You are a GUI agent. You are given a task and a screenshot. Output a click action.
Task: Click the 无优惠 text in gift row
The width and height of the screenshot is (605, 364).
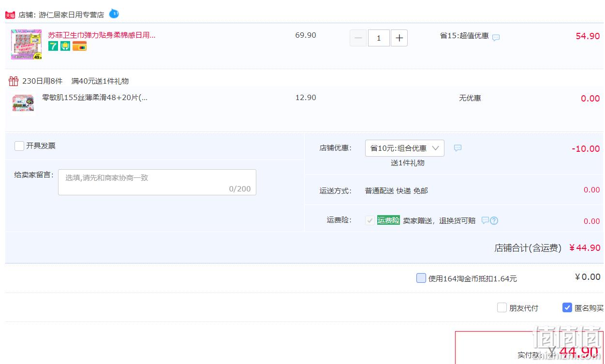coord(470,98)
